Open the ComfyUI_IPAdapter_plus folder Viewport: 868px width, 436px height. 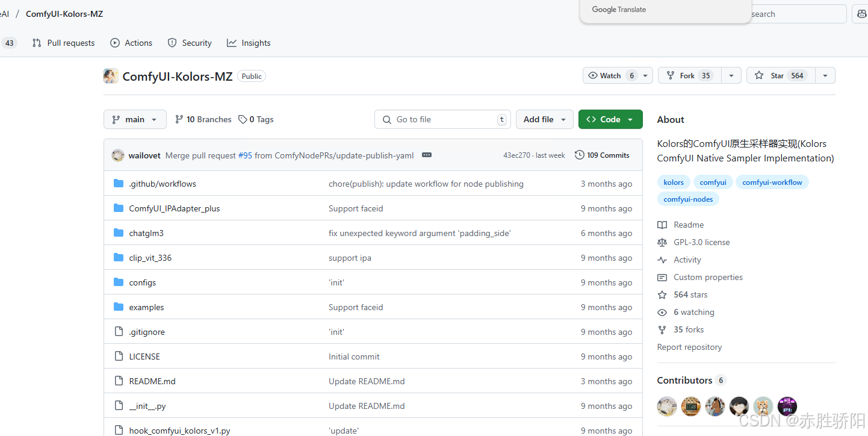175,208
